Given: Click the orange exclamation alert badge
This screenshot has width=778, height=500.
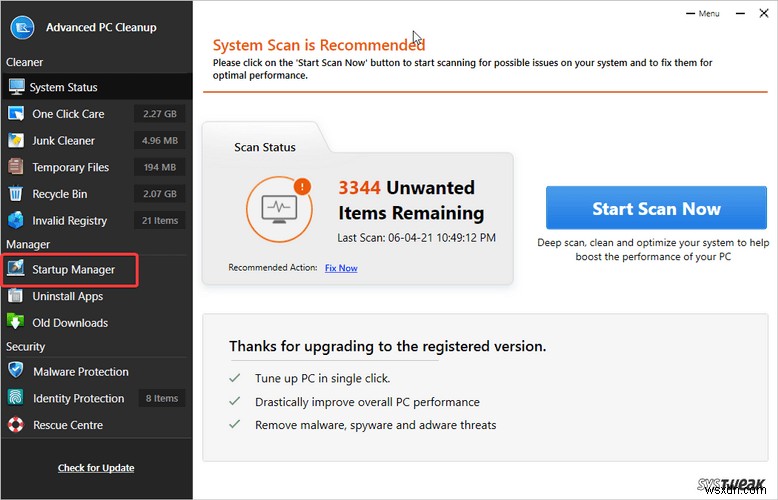Looking at the screenshot, I should click(x=302, y=187).
